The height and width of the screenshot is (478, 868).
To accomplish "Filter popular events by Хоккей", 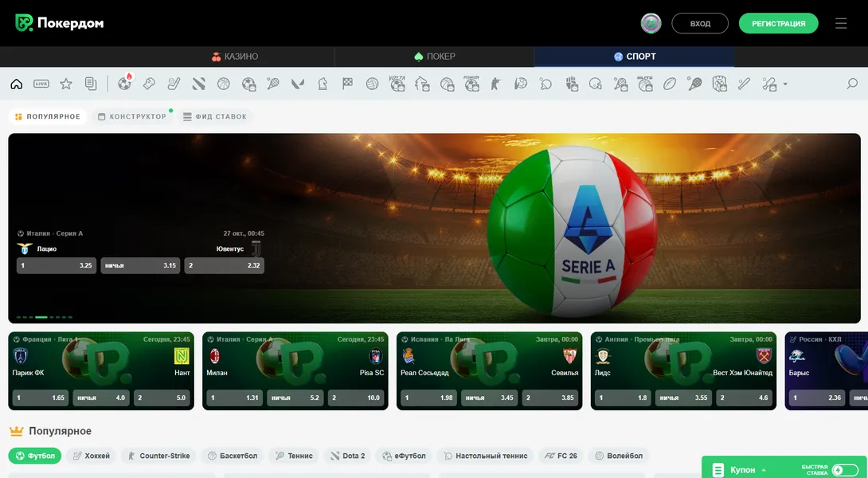I will (x=92, y=456).
